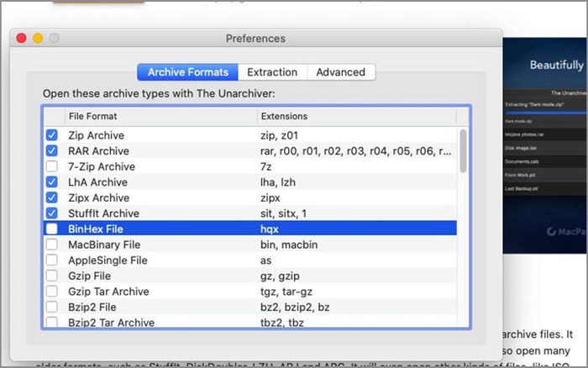Viewport: 588px width, 368px height.
Task: Click the RAR extensions cell starting 'rar, r00'
Action: (x=356, y=150)
